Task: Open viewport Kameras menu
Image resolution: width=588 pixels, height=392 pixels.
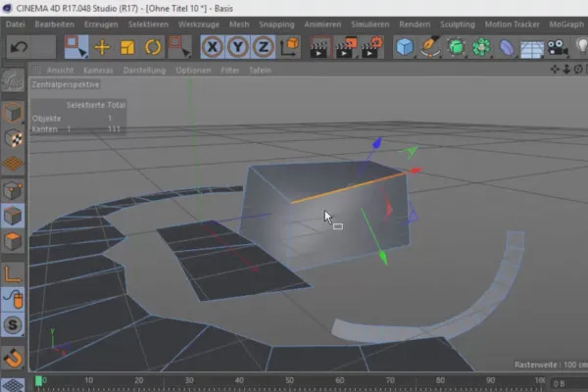Action: 98,71
